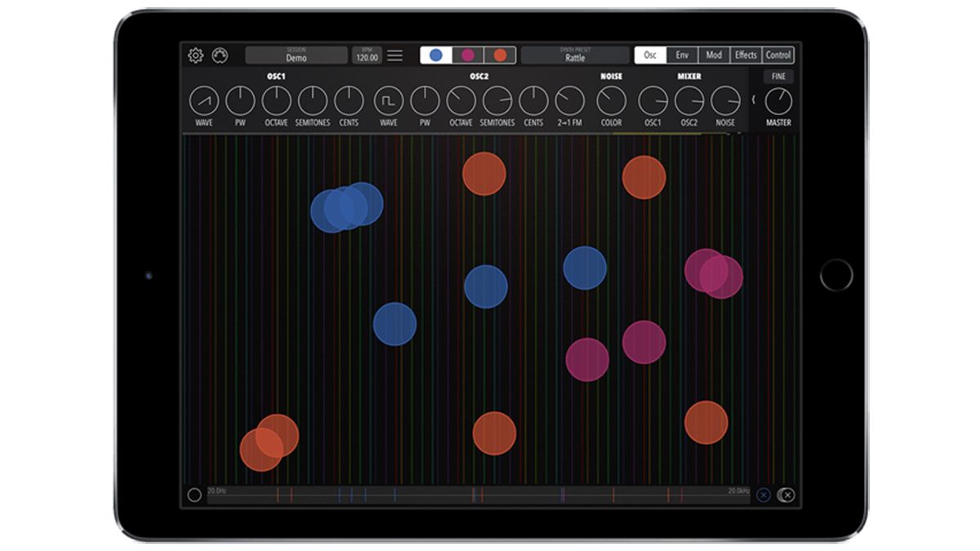This screenshot has width=980, height=551.
Task: Select the blue voice color circle
Action: [x=435, y=54]
